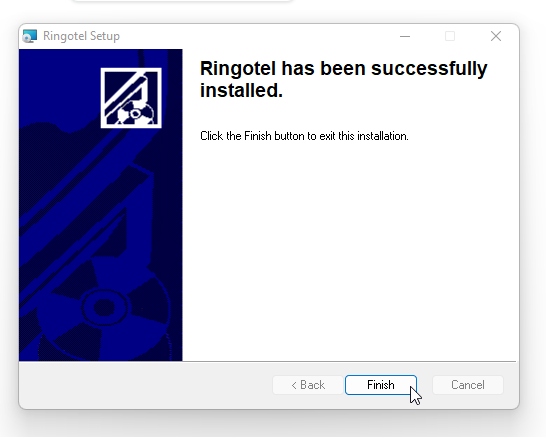The height and width of the screenshot is (437, 546).
Task: Click the Finish button to exit setup
Action: [x=381, y=385]
